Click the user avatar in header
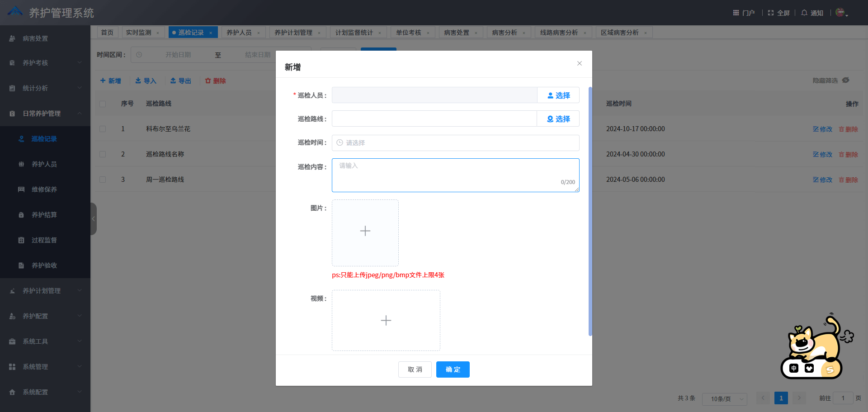Image resolution: width=868 pixels, height=412 pixels. pos(840,13)
